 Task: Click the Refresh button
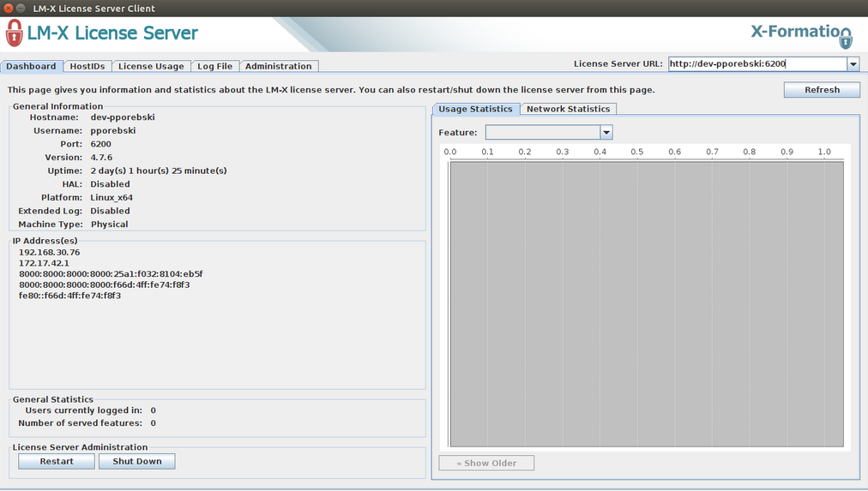[x=822, y=90]
